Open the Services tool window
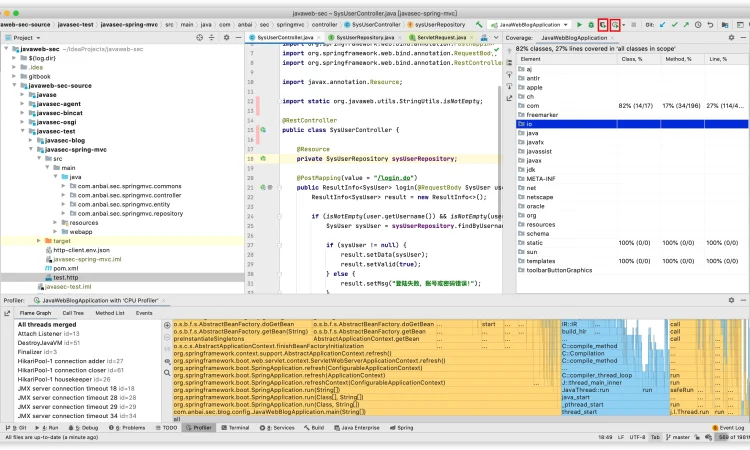This screenshot has width=750, height=450. [277, 428]
